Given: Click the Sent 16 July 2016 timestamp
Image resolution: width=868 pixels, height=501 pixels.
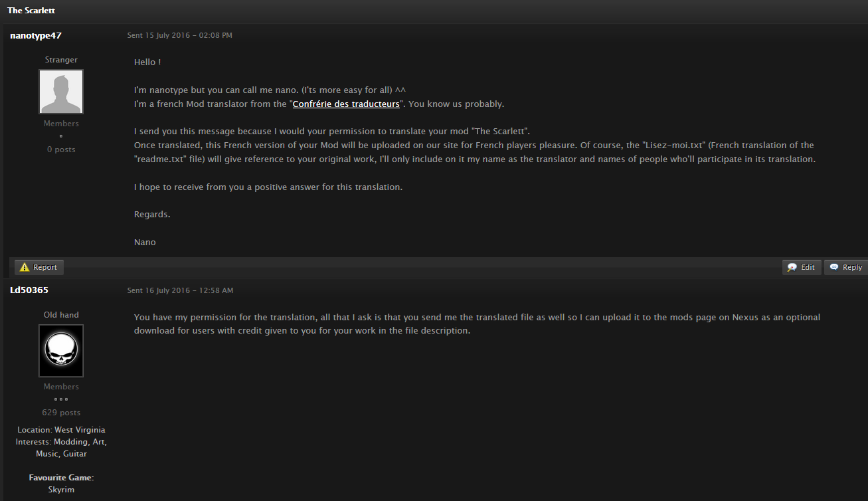Looking at the screenshot, I should (180, 290).
